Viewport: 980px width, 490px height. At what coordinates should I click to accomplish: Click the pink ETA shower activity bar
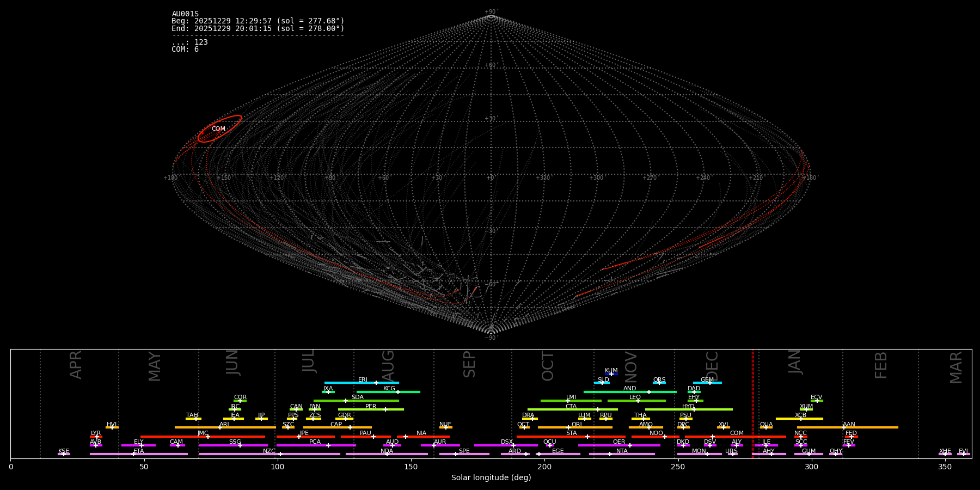coord(138,454)
